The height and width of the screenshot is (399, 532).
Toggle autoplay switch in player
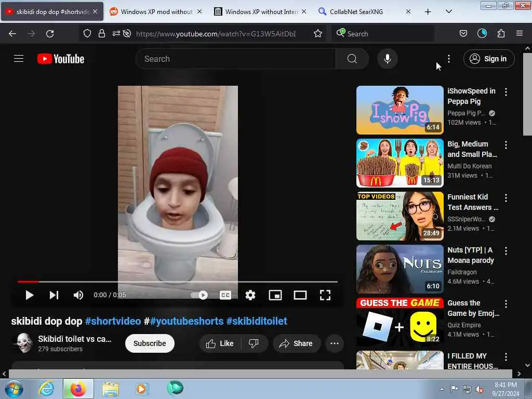pyautogui.click(x=199, y=295)
